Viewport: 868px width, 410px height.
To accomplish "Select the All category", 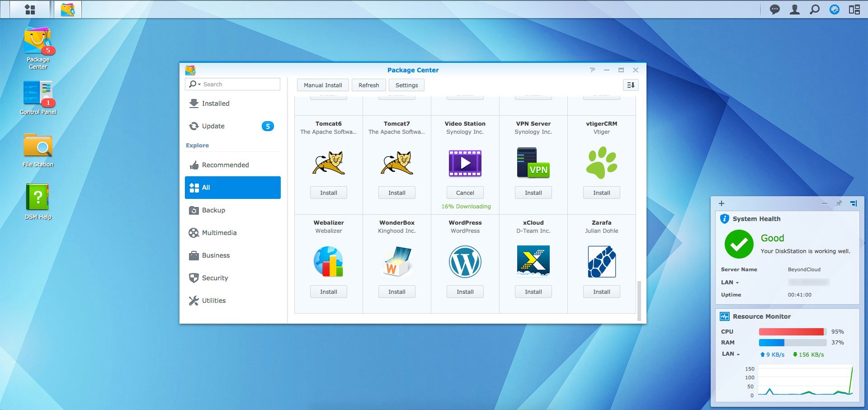I will (x=233, y=188).
